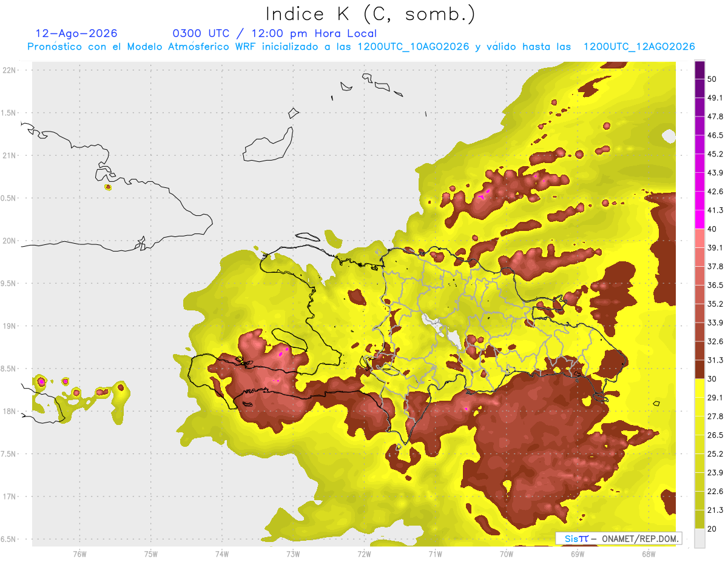Image resolution: width=728 pixels, height=562 pixels.
Task: Click the '41.3' legend value
Action: (716, 210)
